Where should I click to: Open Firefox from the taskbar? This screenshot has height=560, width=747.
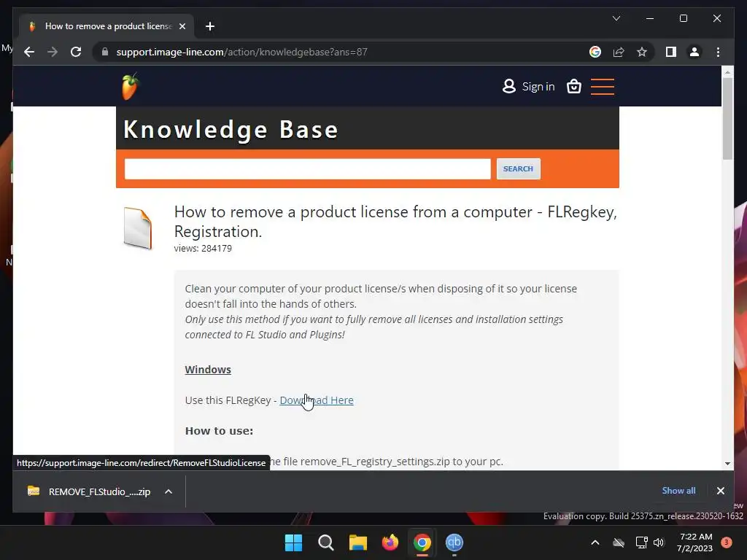[390, 542]
